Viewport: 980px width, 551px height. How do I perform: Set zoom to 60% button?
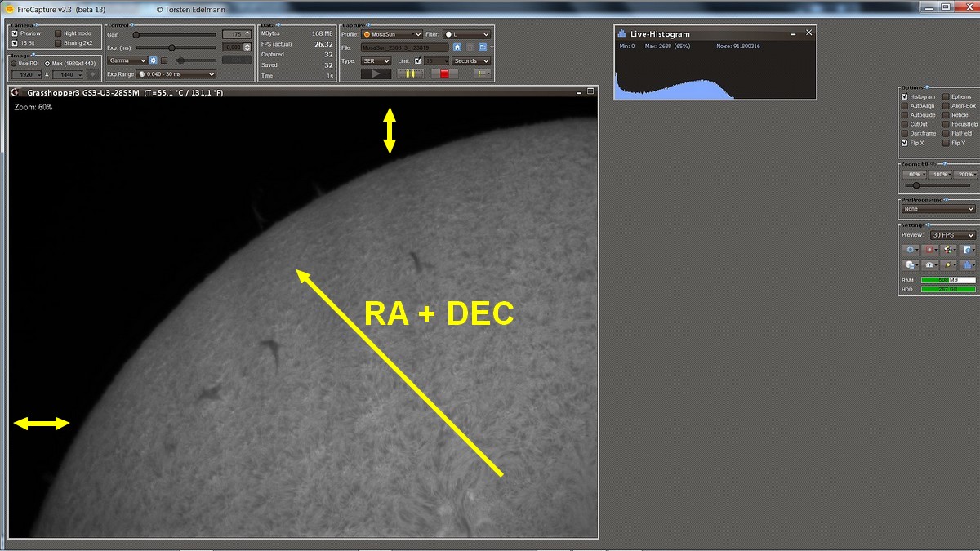pos(914,175)
